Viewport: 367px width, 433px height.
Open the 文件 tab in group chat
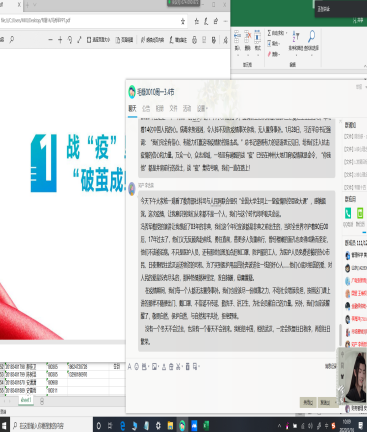[173, 108]
